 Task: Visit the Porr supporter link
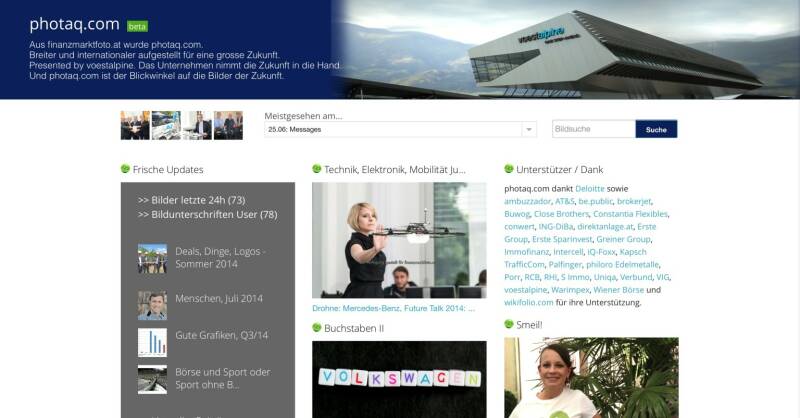pos(512,277)
